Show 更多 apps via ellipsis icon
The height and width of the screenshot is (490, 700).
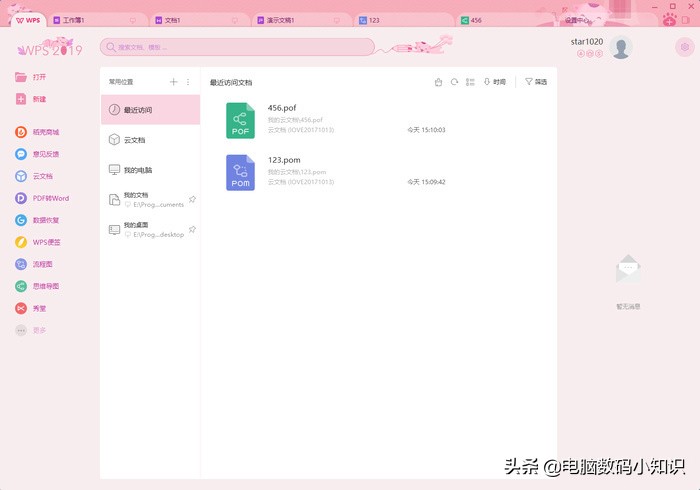click(x=21, y=330)
